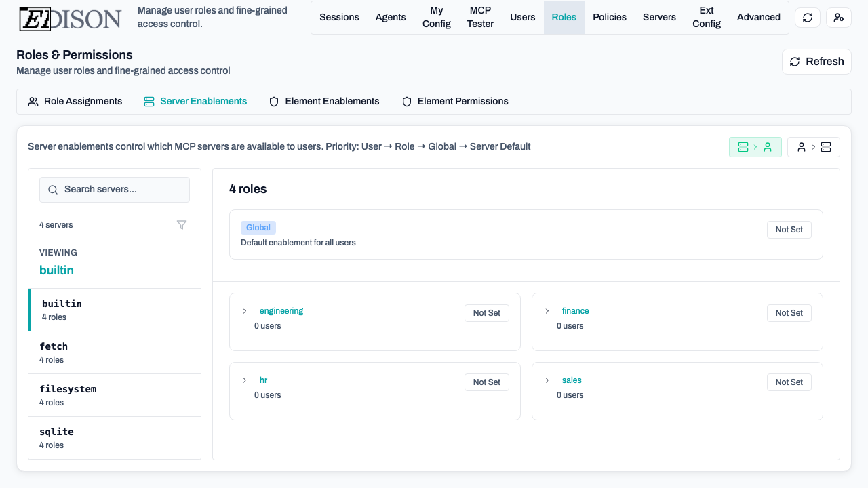Expand the engineering role chevron
The height and width of the screenshot is (488, 868).
pos(245,311)
